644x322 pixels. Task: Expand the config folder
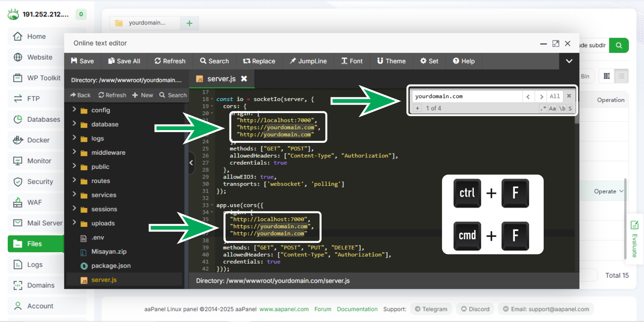point(74,110)
